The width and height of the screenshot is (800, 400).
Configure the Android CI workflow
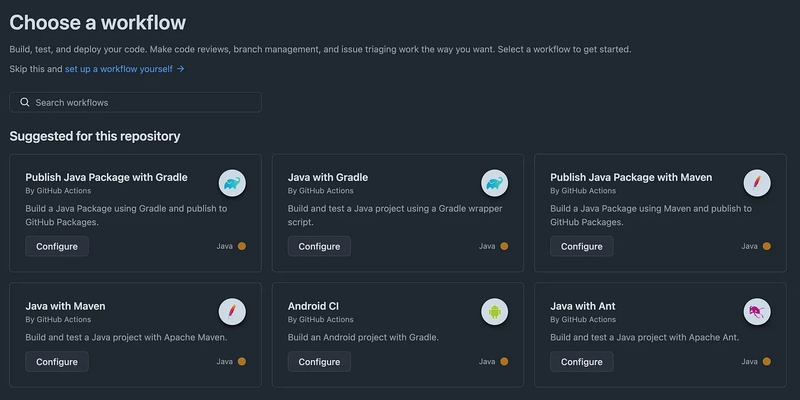pos(319,362)
